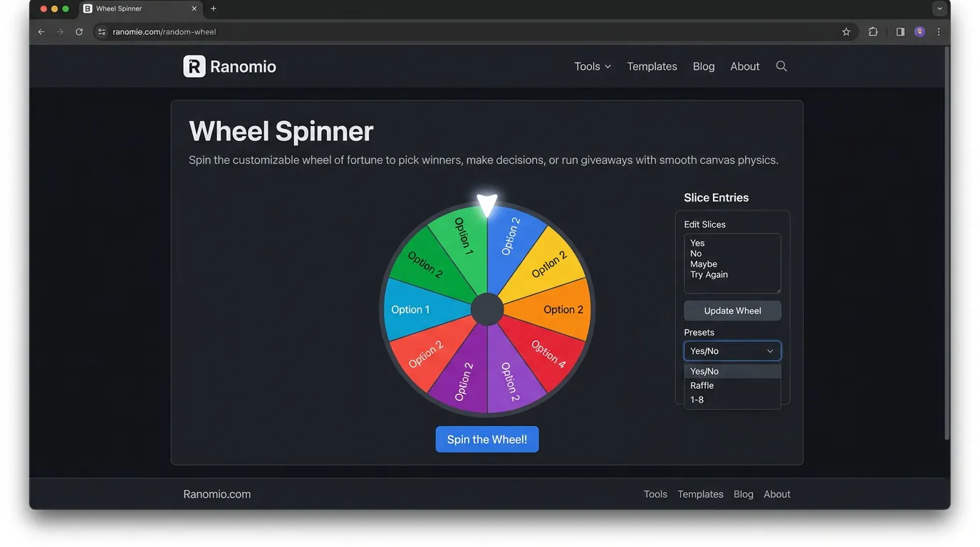Click the Ranomio logo icon in header
Screen dimensions: 980x547
point(194,66)
